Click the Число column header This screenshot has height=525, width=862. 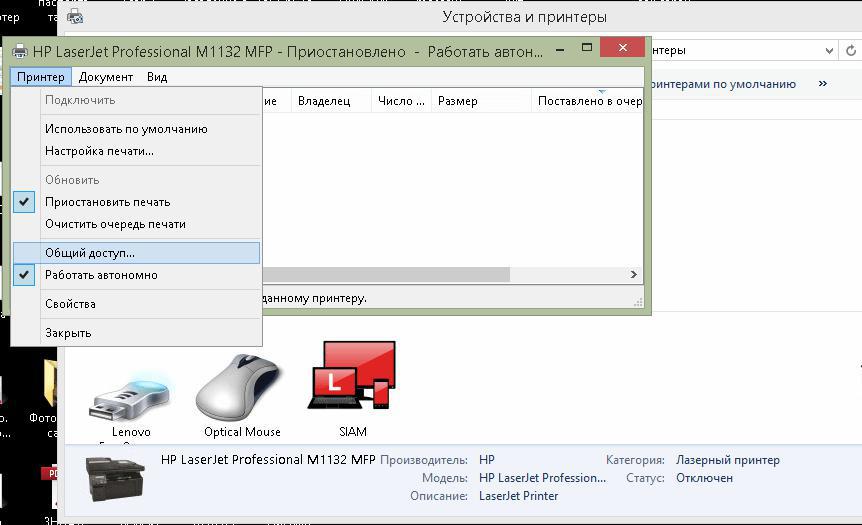401,101
